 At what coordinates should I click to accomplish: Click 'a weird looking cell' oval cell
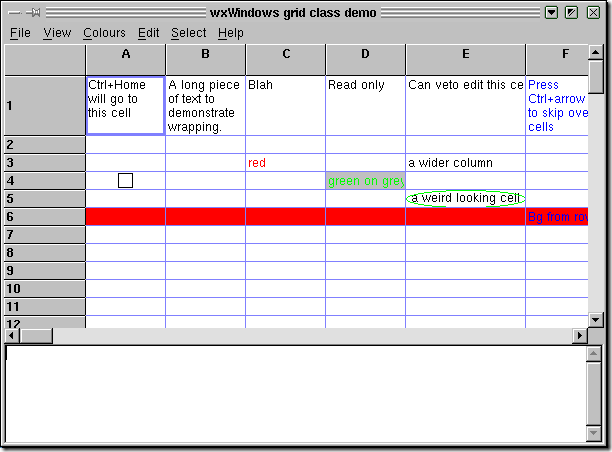(466, 199)
